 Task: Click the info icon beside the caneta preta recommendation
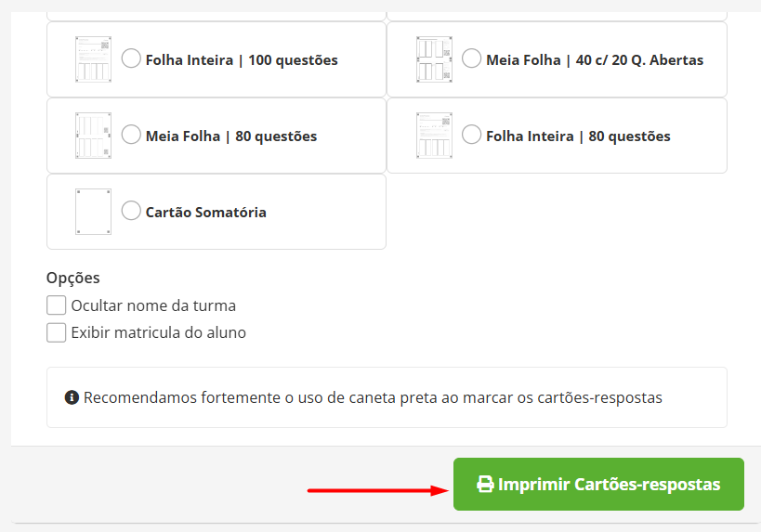(x=72, y=397)
